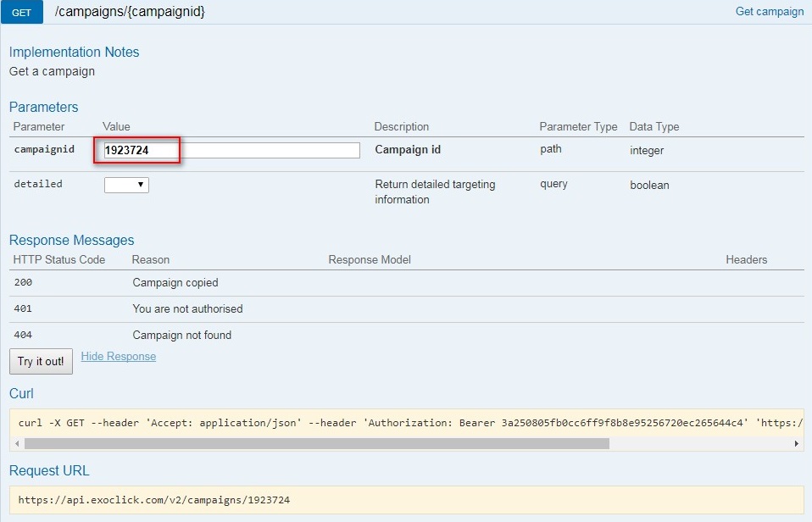Click the bold Campaign id description
812x522 pixels.
[x=408, y=150]
